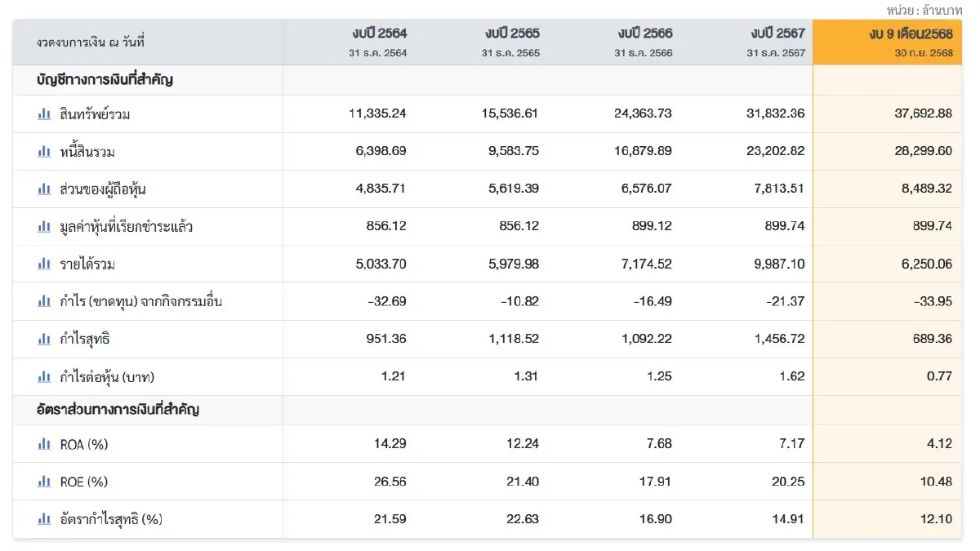Click chart icon beside สินทรัพย์รวม
The height and width of the screenshot is (551, 980).
44,114
